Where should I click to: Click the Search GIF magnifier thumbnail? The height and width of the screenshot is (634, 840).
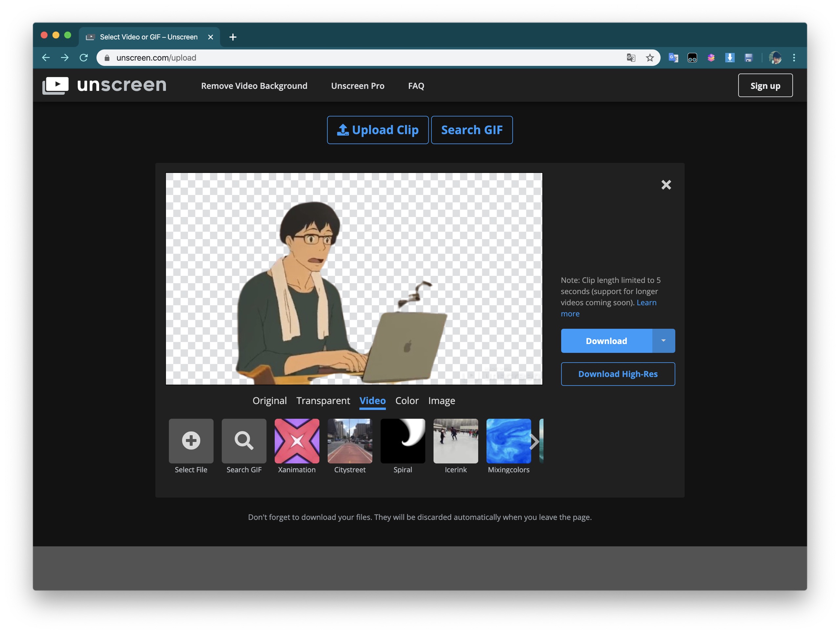point(244,441)
